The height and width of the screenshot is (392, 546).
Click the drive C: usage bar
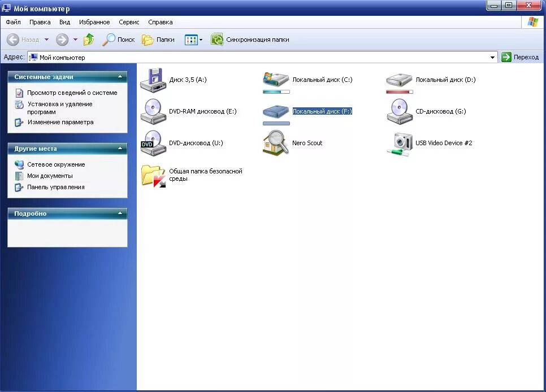[276, 92]
